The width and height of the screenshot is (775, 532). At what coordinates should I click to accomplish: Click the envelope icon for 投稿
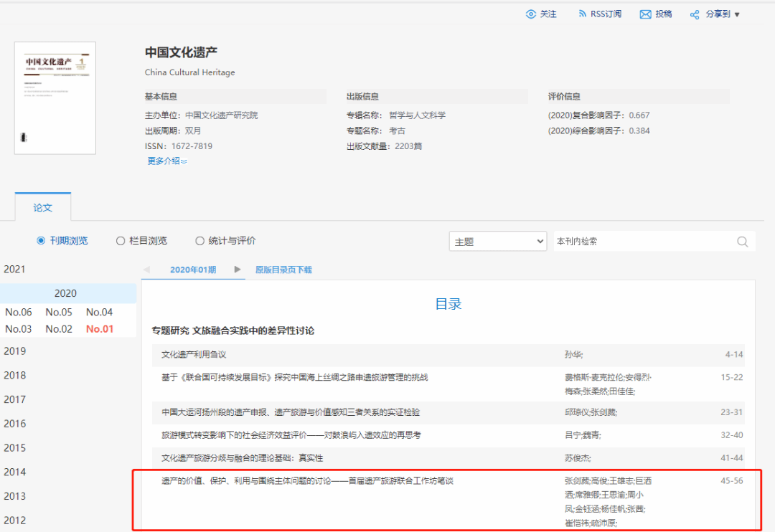[x=645, y=14]
